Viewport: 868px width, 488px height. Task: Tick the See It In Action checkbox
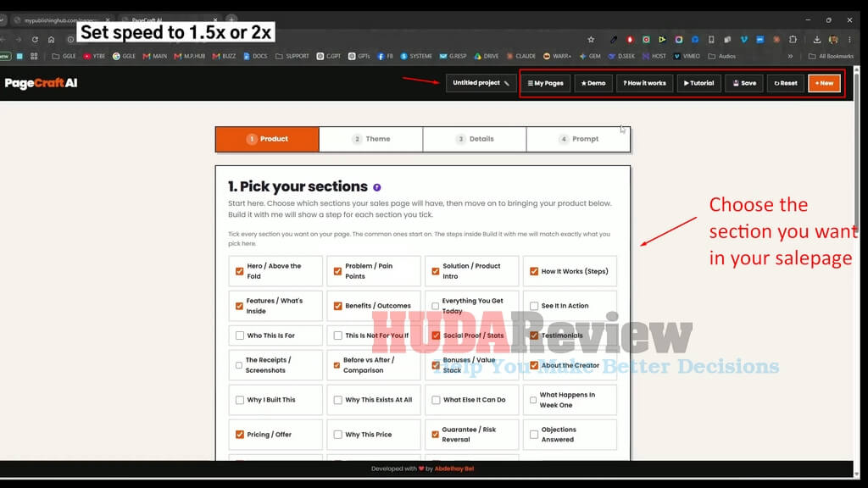[534, 306]
